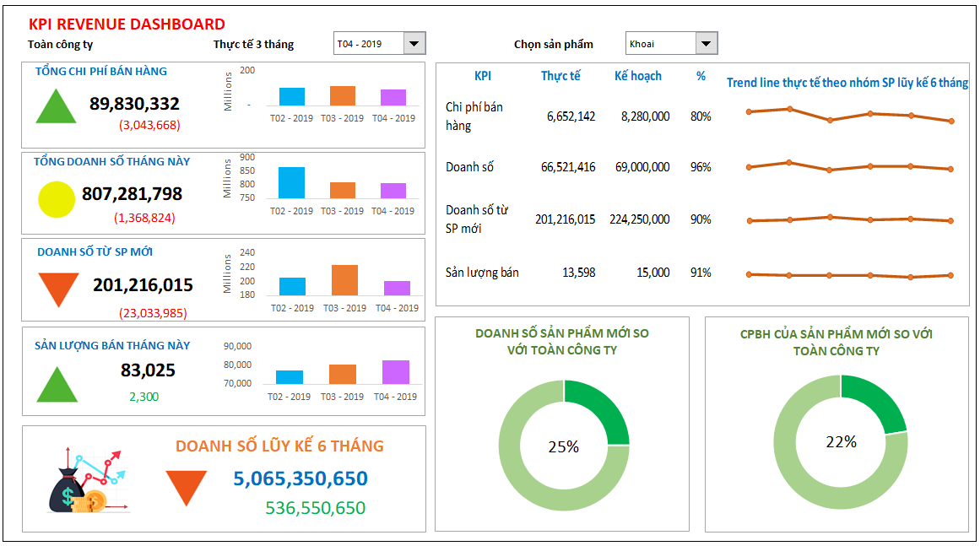The height and width of the screenshot is (546, 980).
Task: Click the purple T04 - 2019 bar in sales volume chart
Action: click(x=396, y=372)
